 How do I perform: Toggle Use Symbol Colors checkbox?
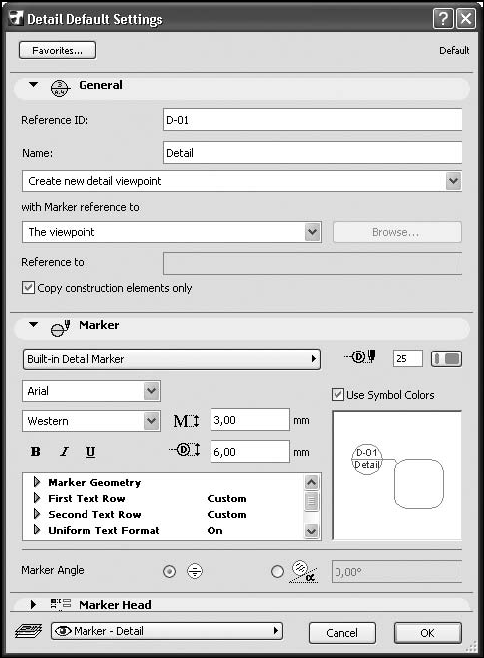pos(338,395)
